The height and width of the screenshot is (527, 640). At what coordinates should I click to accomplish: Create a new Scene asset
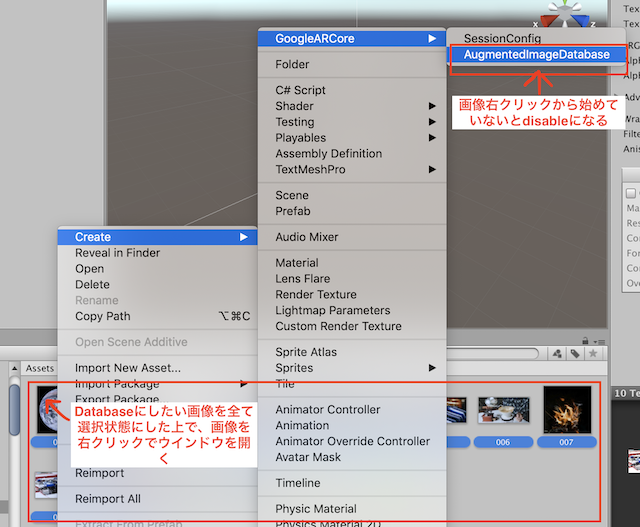[352, 195]
